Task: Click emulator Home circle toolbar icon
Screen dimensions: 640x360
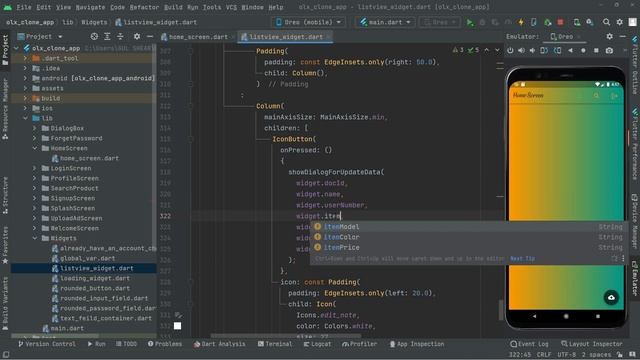Action: coord(583,50)
